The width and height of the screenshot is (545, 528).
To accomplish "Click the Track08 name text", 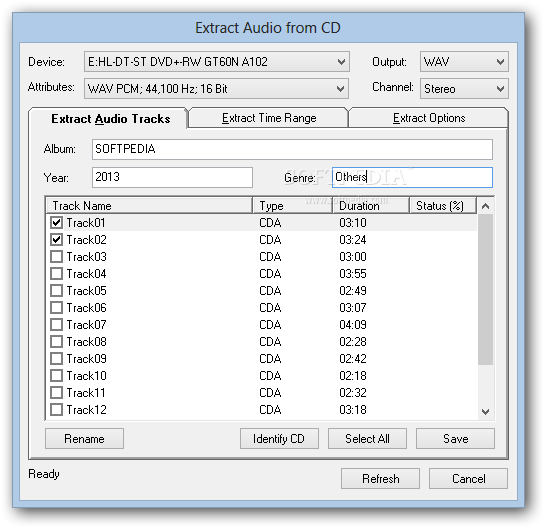I will 87,342.
